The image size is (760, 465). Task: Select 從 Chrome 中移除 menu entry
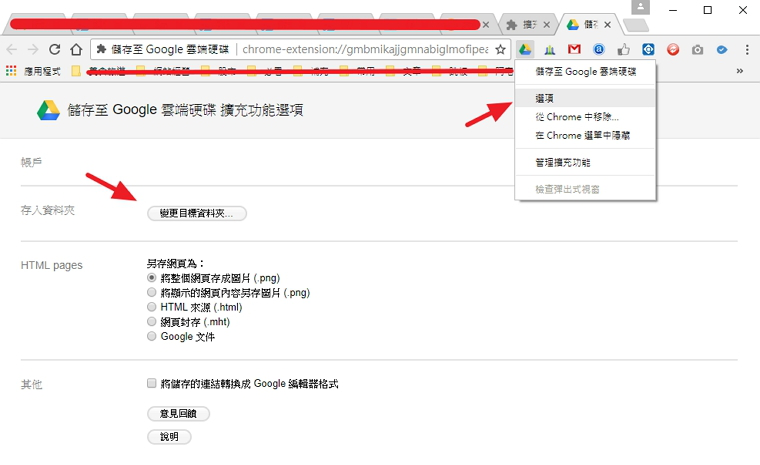(x=586, y=117)
